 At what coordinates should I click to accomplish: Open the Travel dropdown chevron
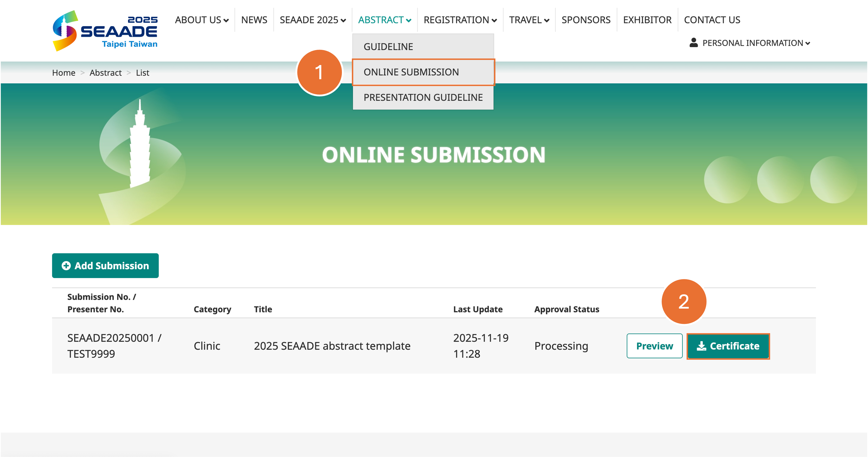pyautogui.click(x=547, y=21)
